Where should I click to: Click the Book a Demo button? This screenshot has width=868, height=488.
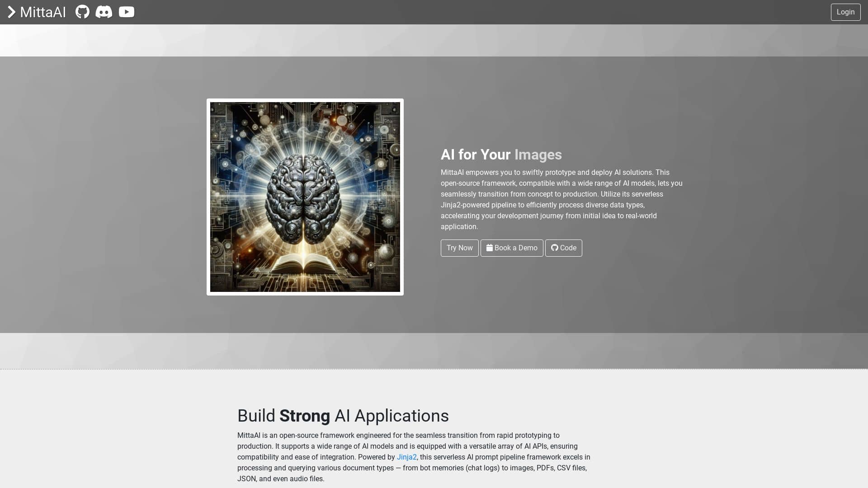512,248
